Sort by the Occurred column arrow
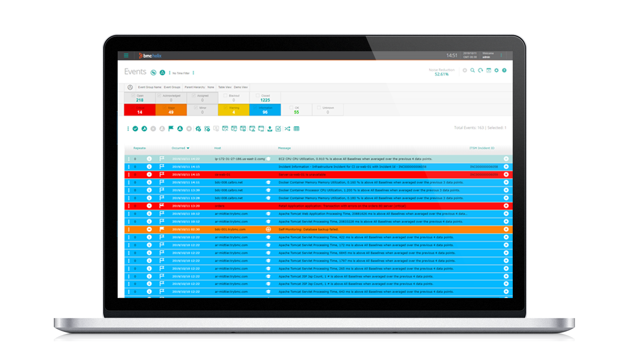This screenshot has height=364, width=633. (x=188, y=148)
